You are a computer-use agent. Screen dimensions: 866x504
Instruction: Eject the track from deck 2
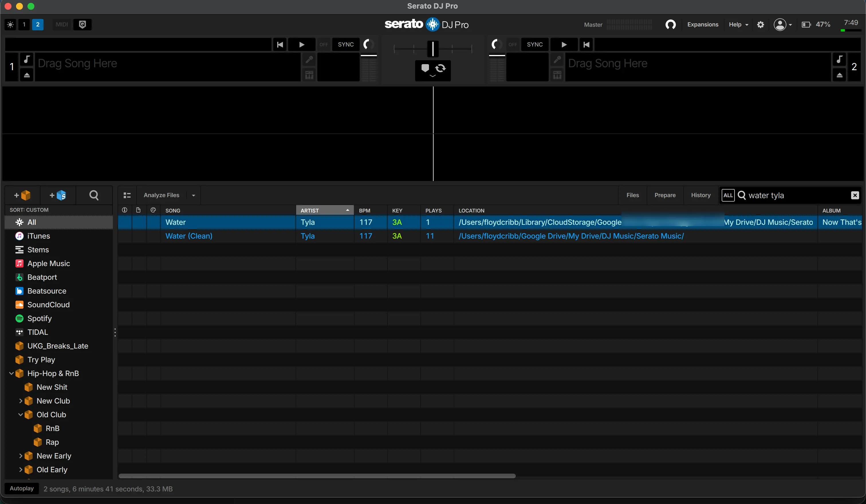pos(839,75)
